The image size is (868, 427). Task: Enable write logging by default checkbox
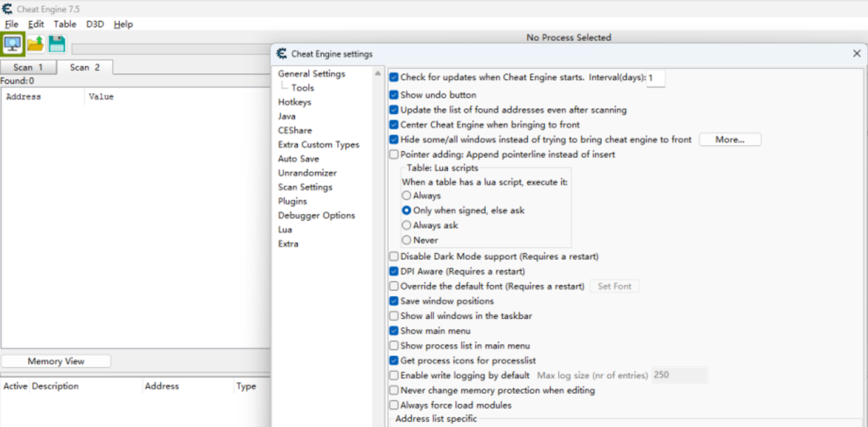click(x=394, y=375)
